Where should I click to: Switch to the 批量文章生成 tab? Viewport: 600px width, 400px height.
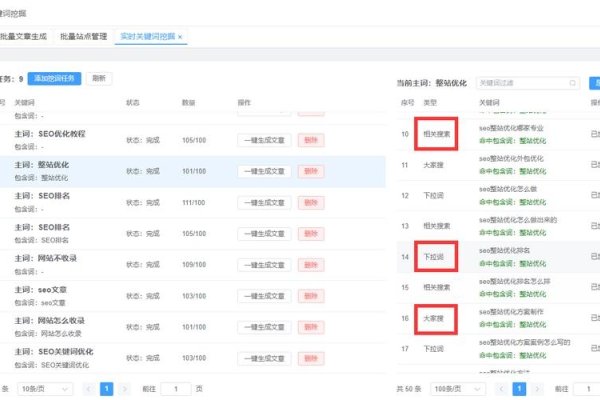tap(24, 36)
